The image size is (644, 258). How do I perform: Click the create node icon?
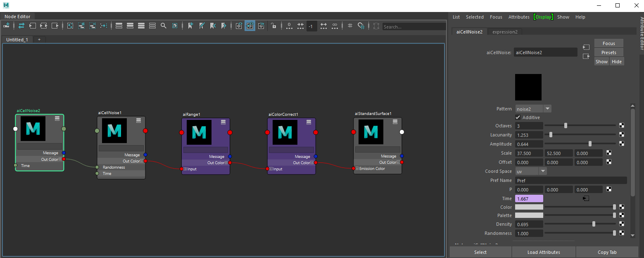point(7,26)
